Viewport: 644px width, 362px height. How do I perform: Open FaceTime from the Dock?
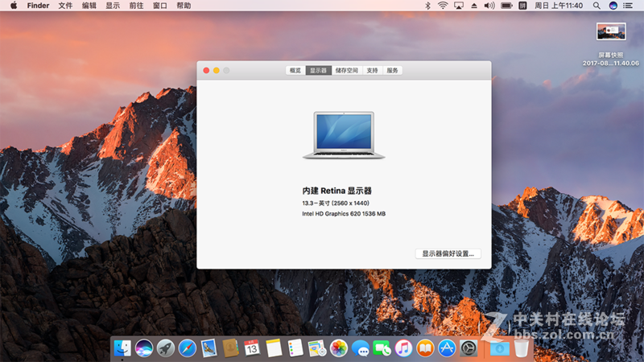[x=382, y=348]
